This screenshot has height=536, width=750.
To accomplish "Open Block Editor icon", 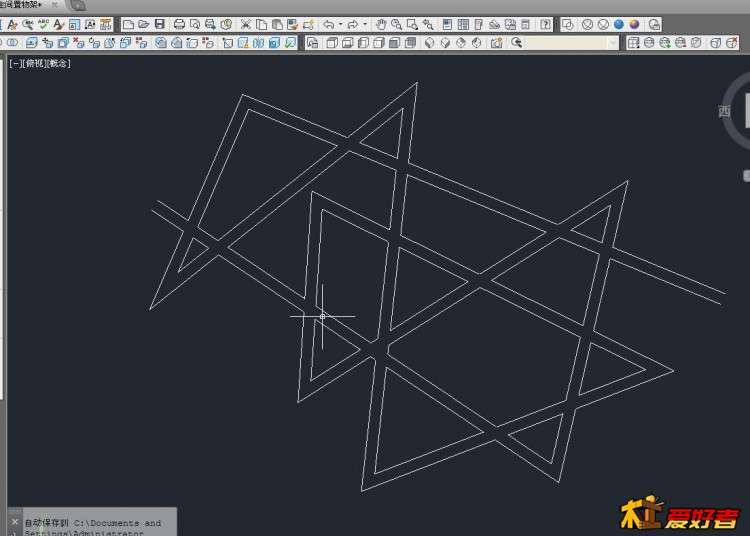I will click(x=308, y=24).
